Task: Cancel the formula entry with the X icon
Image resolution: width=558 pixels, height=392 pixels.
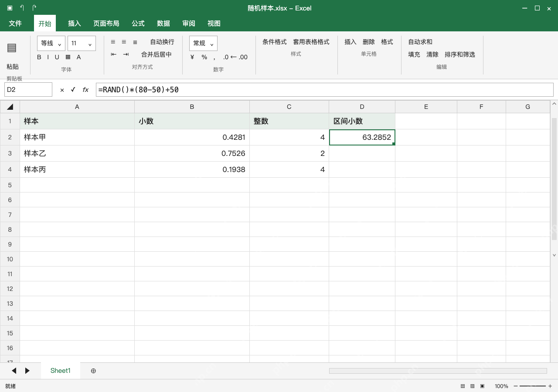Action: point(62,90)
